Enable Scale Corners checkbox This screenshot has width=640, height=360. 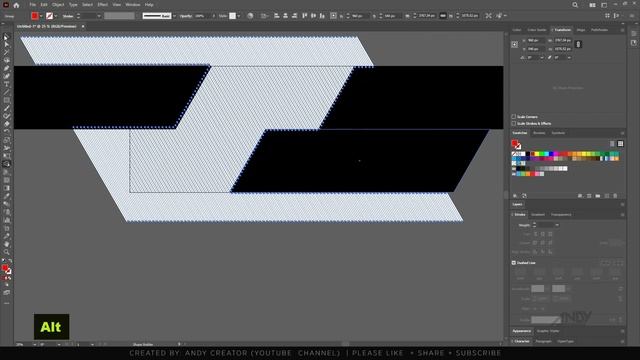[x=514, y=117]
